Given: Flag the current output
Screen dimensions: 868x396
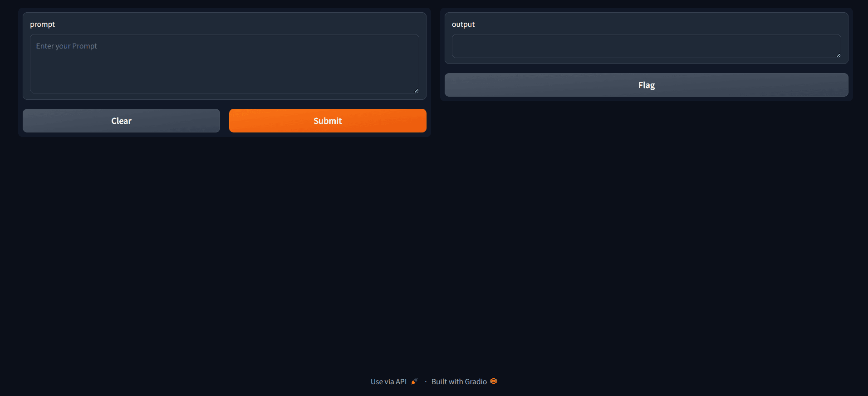Looking at the screenshot, I should [x=646, y=85].
